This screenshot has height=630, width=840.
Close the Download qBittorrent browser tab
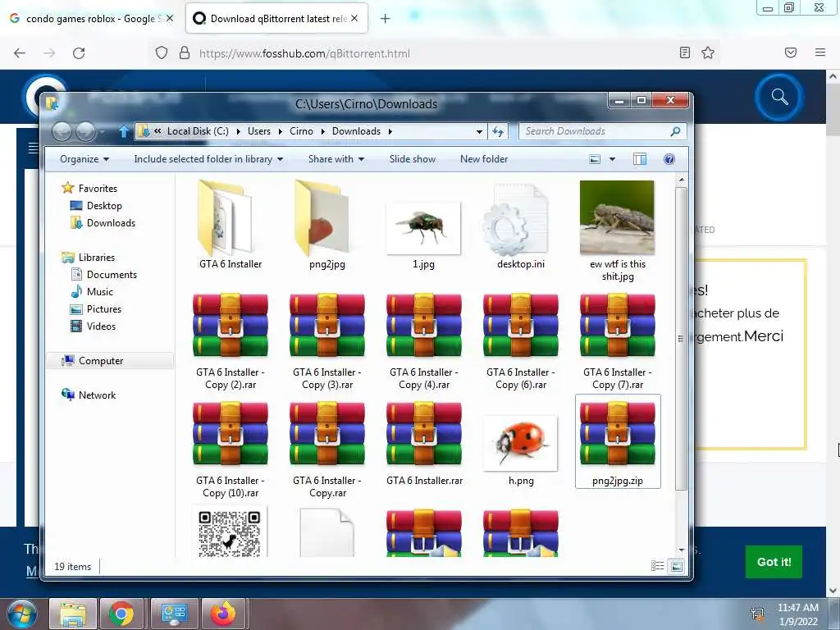[354, 18]
